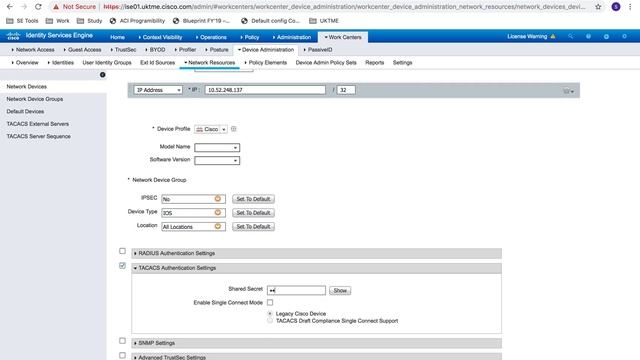Bookmark this page with star icon
Image resolution: width=640 pixels, height=360 pixels.
(598, 7)
